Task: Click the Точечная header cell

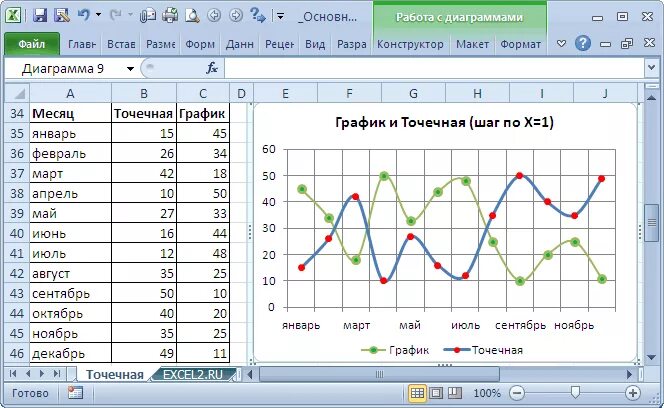Action: click(144, 113)
